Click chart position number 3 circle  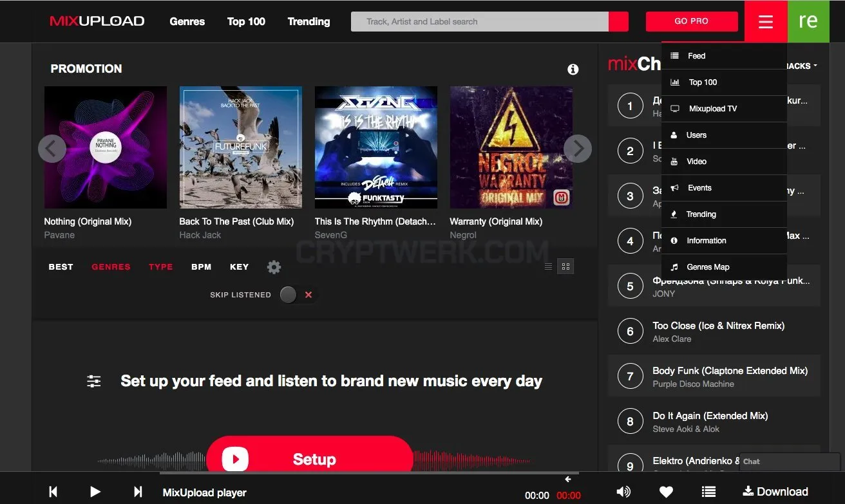630,196
